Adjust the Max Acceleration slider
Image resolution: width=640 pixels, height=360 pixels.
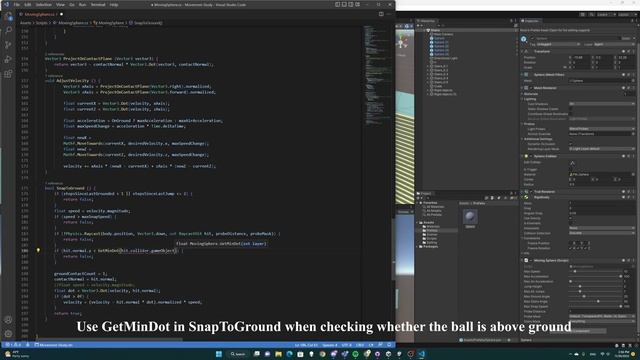[x=595, y=276]
